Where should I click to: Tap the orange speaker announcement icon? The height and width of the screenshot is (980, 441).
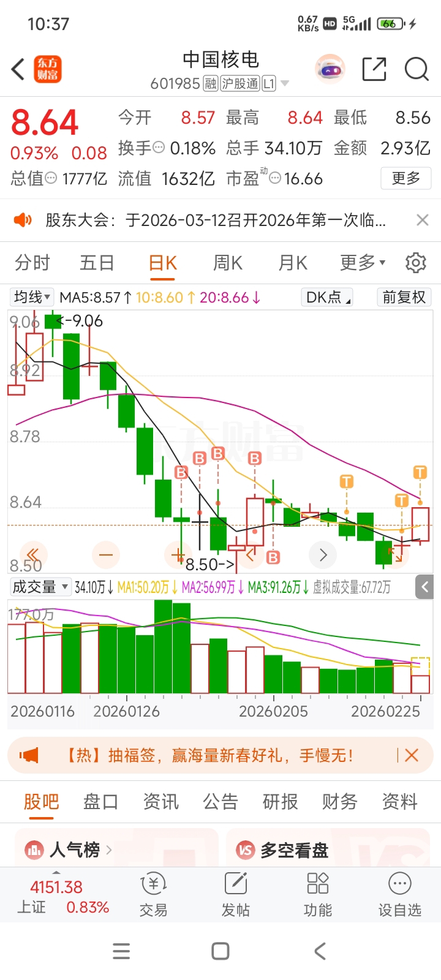(x=23, y=220)
